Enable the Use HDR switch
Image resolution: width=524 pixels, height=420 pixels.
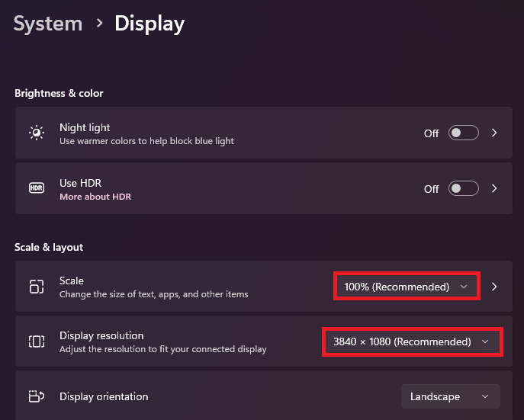(464, 188)
